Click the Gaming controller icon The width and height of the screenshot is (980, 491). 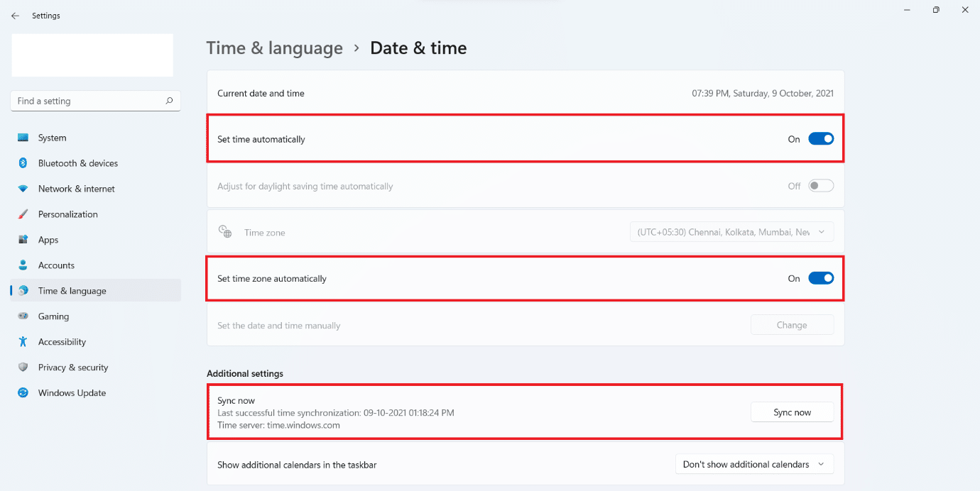pyautogui.click(x=23, y=316)
